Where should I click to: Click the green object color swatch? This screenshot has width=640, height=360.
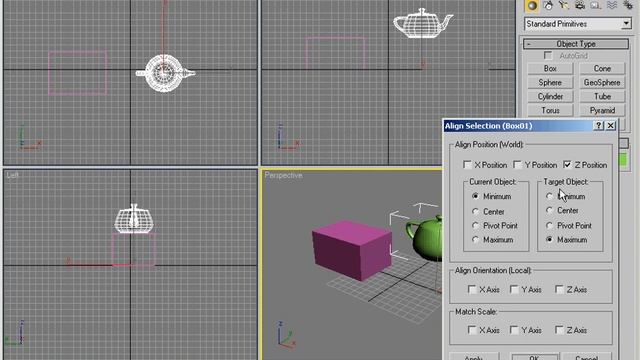coord(623,160)
